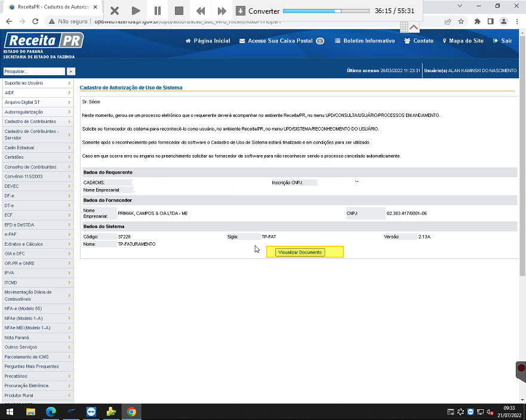Switch to Chrome in taskbar
The image size is (526, 420).
pos(131,412)
